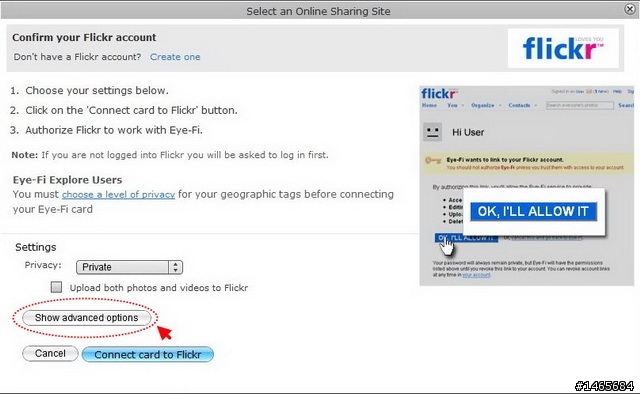Click the 'Create one' Flickr account link
Image resolution: width=640 pixels, height=394 pixels.
pos(175,57)
